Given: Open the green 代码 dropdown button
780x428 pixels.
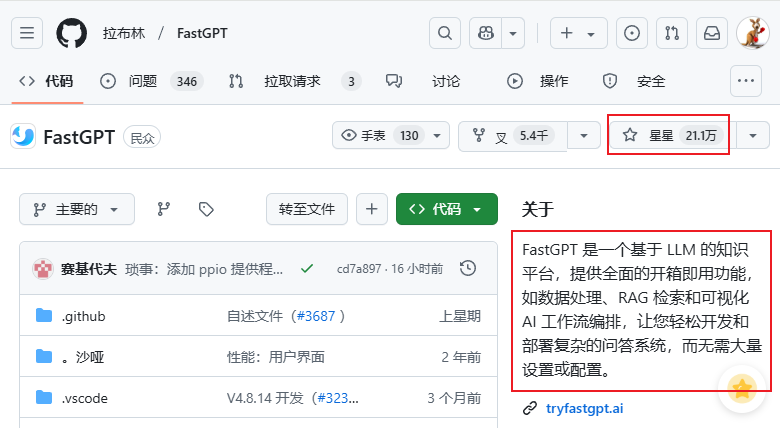Looking at the screenshot, I should click(447, 209).
